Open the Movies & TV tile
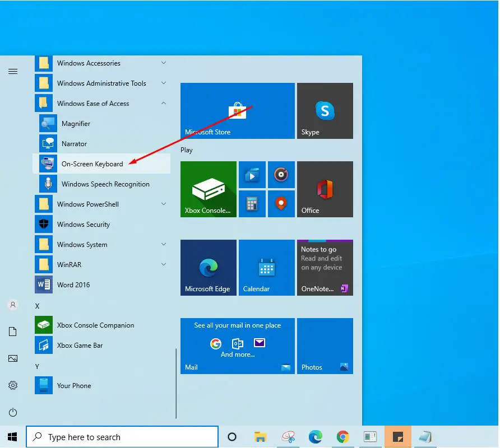The image size is (500, 448). pos(252,175)
